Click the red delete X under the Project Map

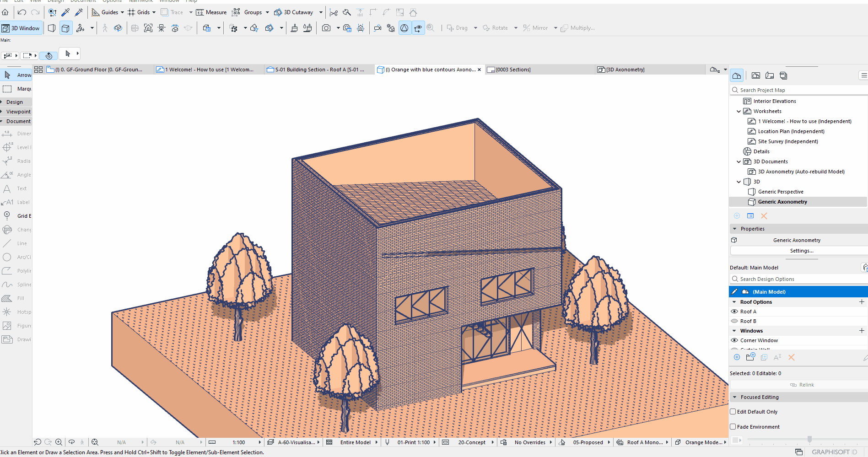click(x=764, y=216)
